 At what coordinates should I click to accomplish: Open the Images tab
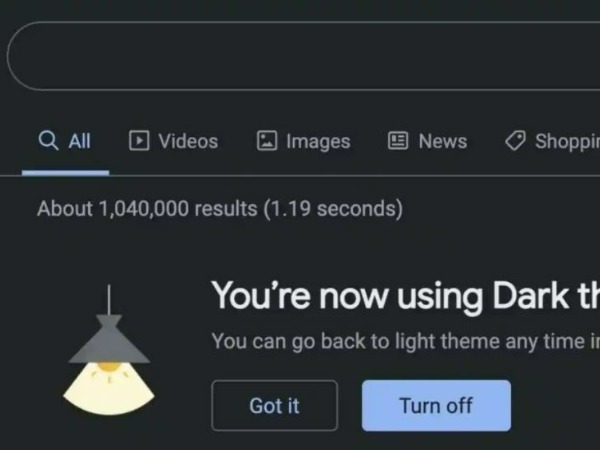(318, 142)
